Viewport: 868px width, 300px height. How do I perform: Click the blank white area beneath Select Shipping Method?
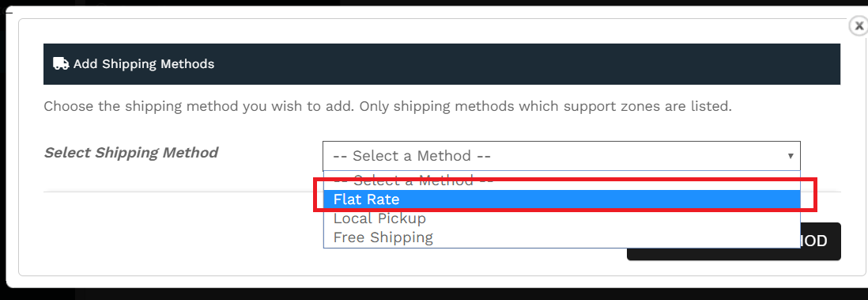pyautogui.click(x=183, y=233)
